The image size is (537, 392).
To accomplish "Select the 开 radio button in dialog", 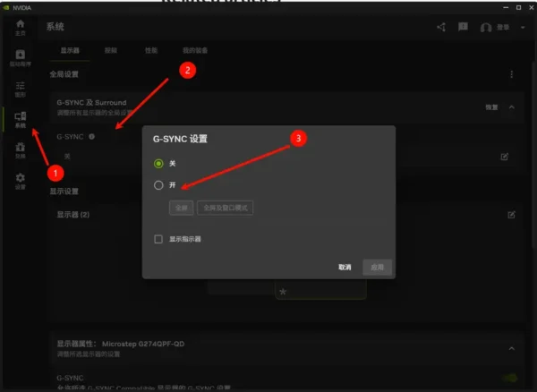I will (x=158, y=185).
